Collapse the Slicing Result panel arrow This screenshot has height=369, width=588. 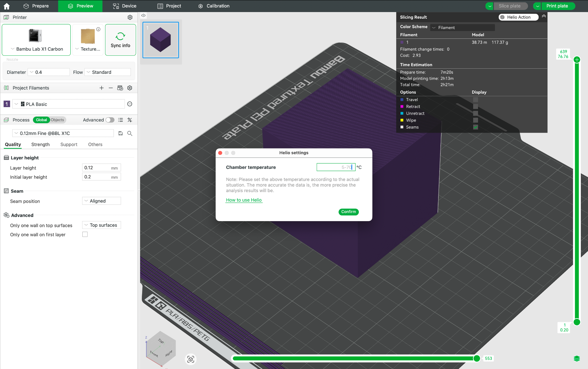point(544,16)
